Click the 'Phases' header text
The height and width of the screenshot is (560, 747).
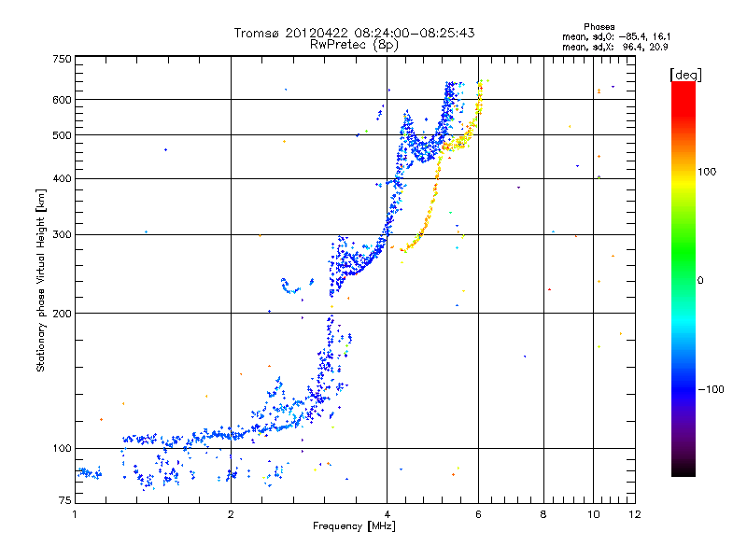[599, 27]
